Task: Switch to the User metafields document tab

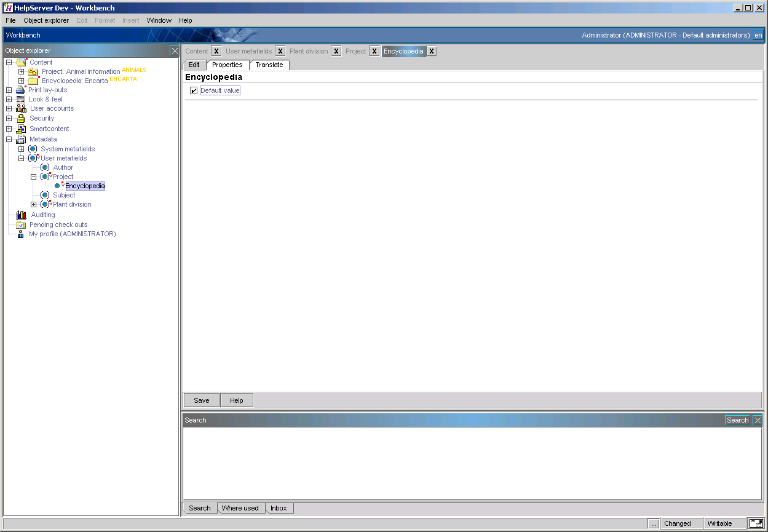Action: (x=248, y=51)
